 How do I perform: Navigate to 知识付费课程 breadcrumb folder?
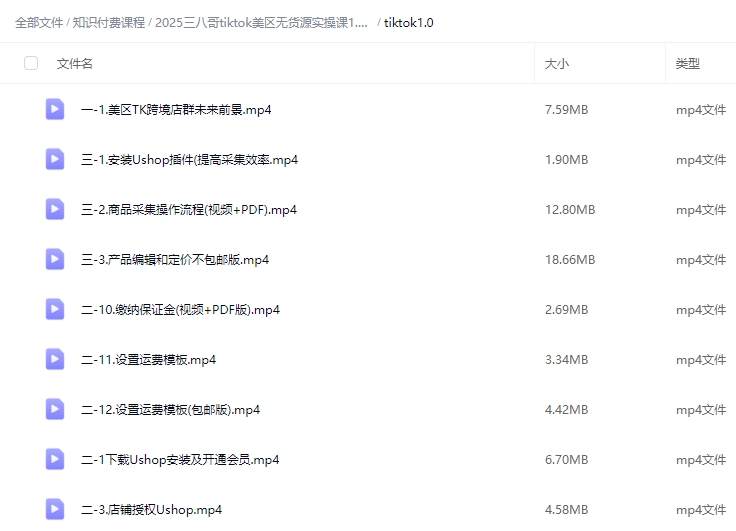coord(109,23)
